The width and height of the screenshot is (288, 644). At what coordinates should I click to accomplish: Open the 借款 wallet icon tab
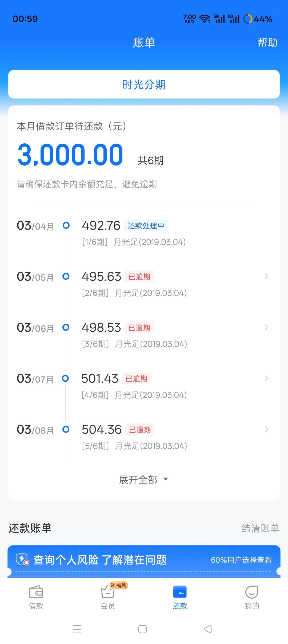point(36,592)
